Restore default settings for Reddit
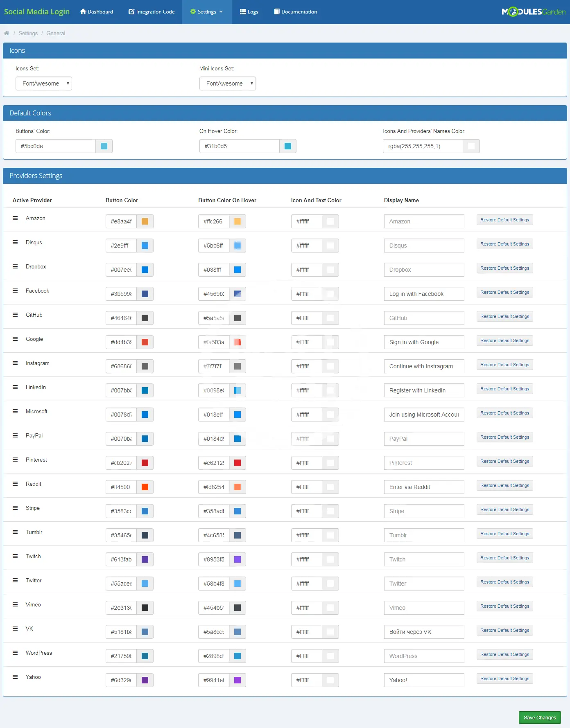The image size is (570, 728). 504,485
